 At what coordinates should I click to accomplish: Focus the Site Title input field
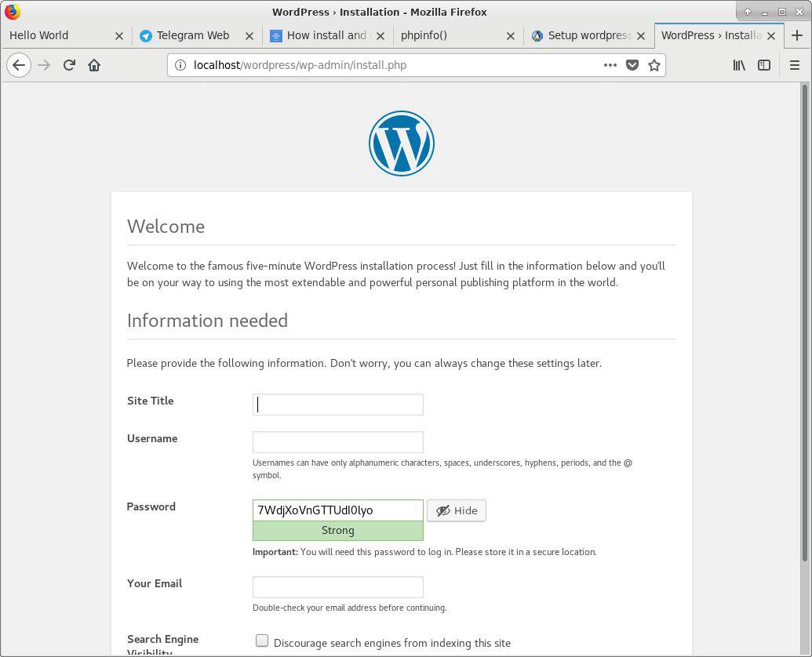337,405
